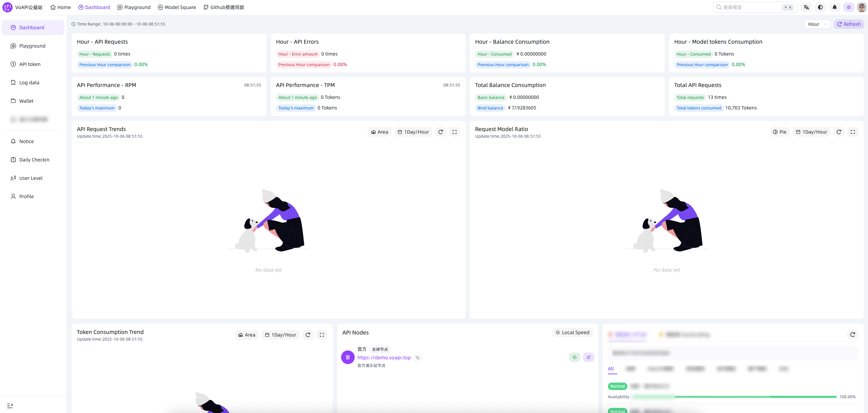This screenshot has height=413, width=868.
Task: Open the notifications bell icon
Action: 834,7
